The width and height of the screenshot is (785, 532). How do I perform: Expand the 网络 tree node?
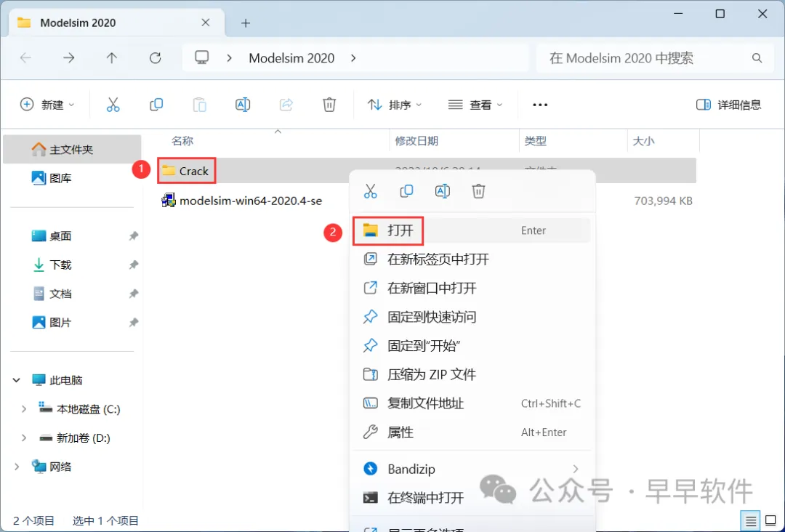[17, 467]
